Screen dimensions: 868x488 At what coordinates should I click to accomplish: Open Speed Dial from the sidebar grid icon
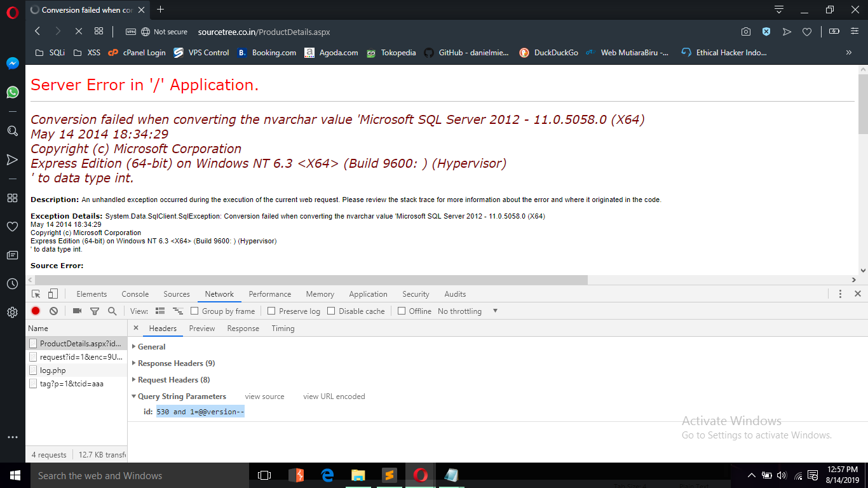13,198
